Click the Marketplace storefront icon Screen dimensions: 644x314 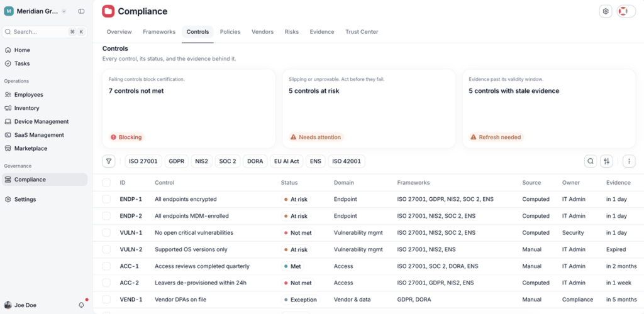click(8, 148)
